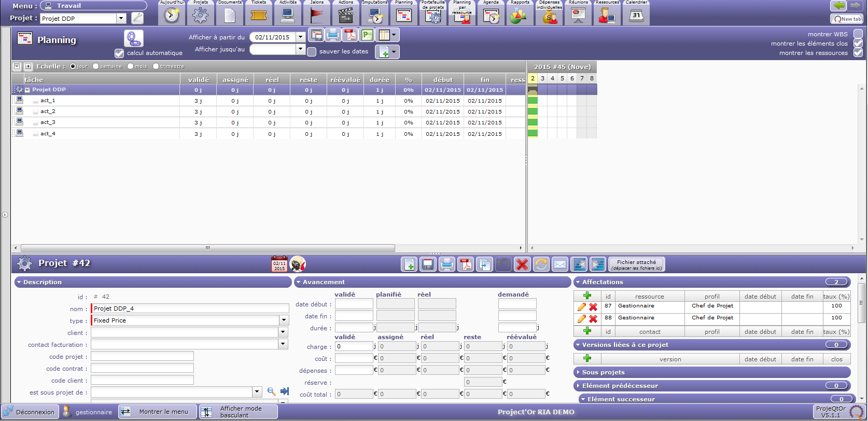
Task: Open the Projet DDP selector dropdown
Action: click(x=121, y=19)
